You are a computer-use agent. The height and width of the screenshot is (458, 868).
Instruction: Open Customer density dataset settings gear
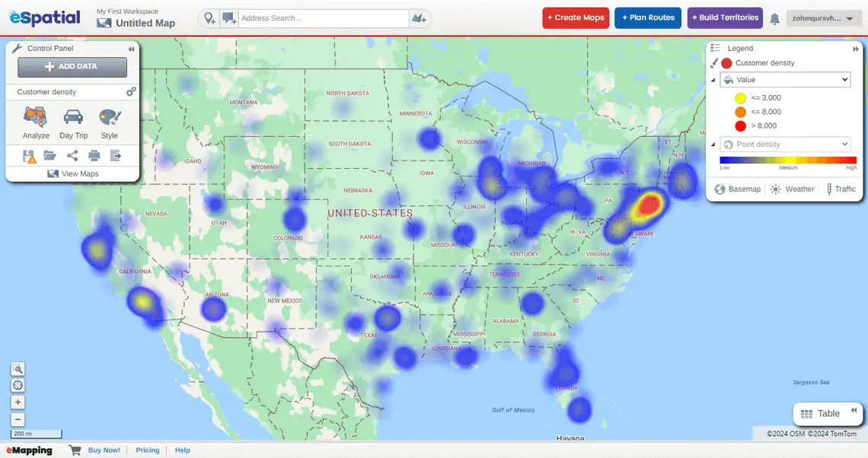coord(130,91)
